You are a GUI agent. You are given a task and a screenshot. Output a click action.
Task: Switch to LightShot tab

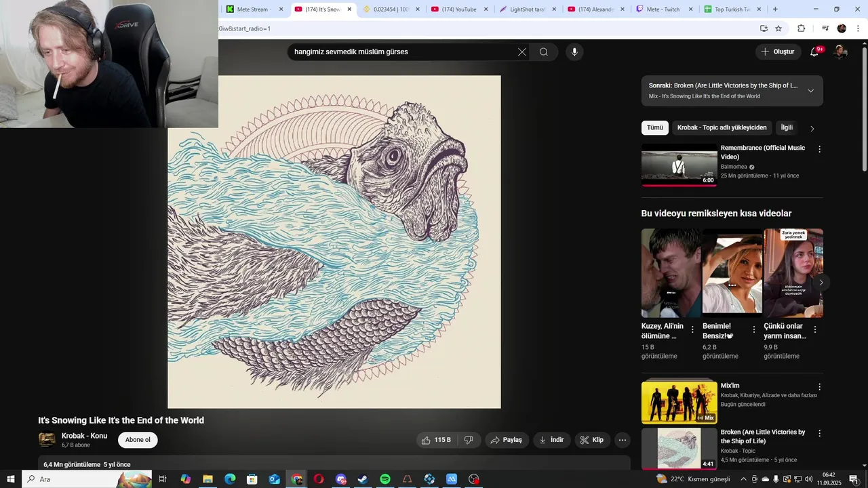[527, 9]
